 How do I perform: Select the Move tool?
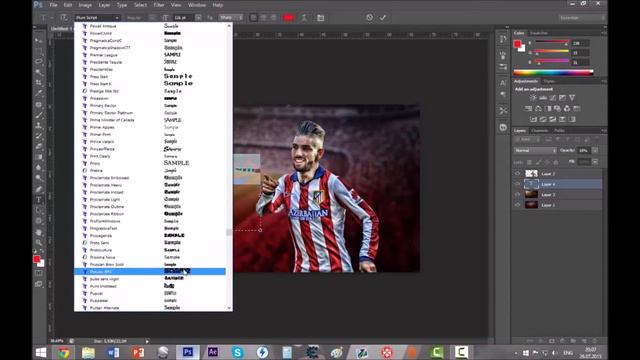pos(39,40)
